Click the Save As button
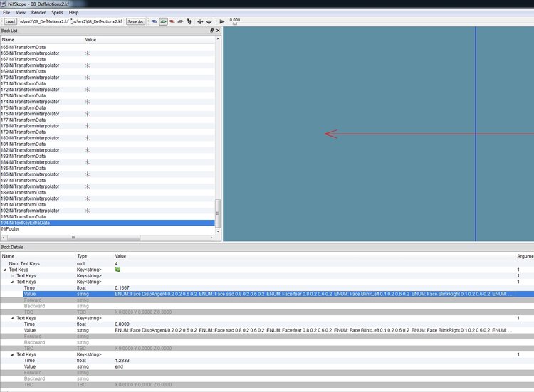The image size is (534, 392). [x=135, y=21]
